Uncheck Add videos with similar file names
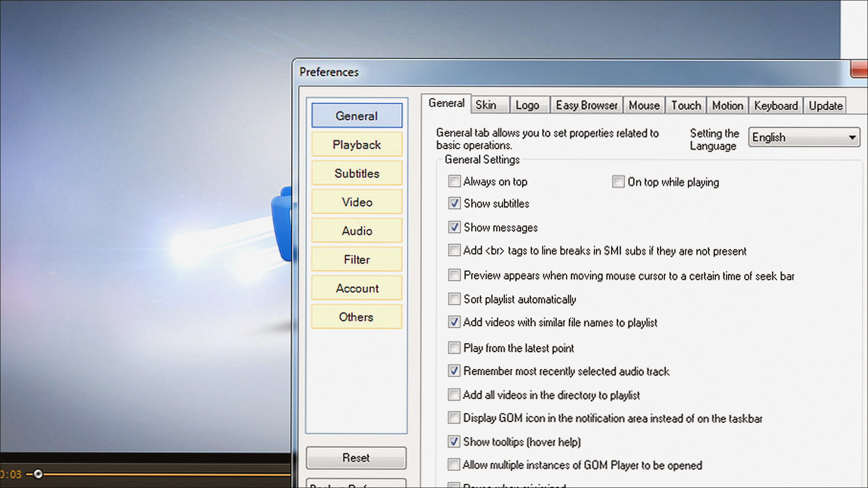868x488 pixels. [x=454, y=322]
